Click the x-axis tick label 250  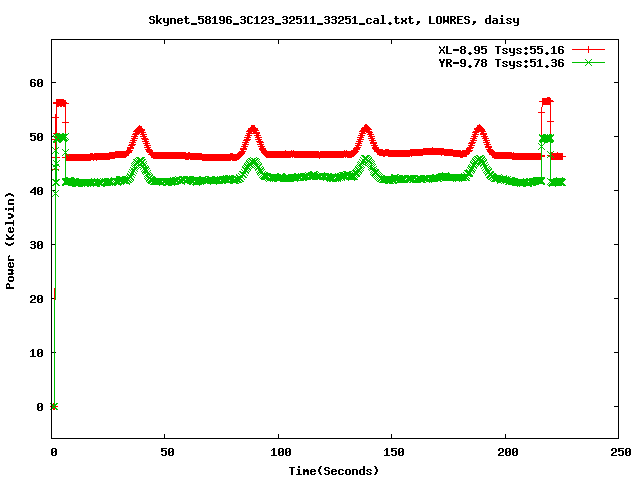[620, 452]
